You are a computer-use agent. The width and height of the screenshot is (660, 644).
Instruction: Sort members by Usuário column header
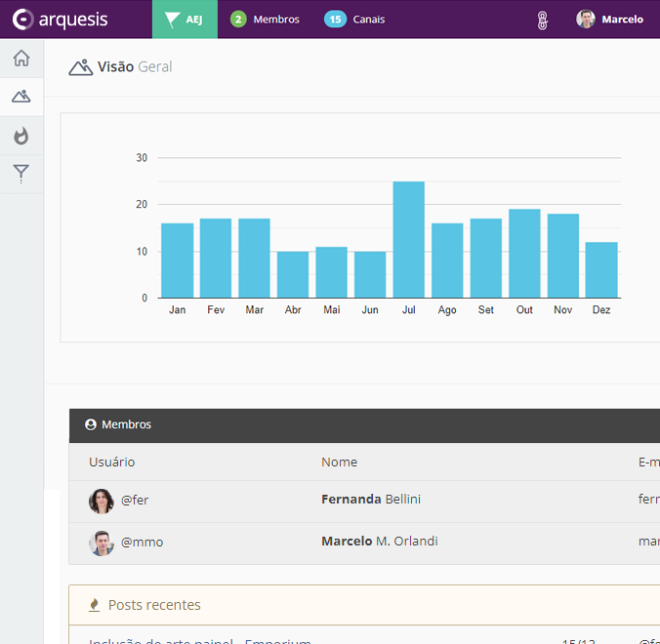pos(111,462)
